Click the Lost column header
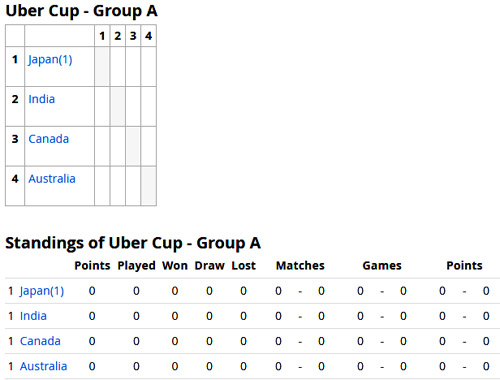The image size is (500, 380). 244,266
